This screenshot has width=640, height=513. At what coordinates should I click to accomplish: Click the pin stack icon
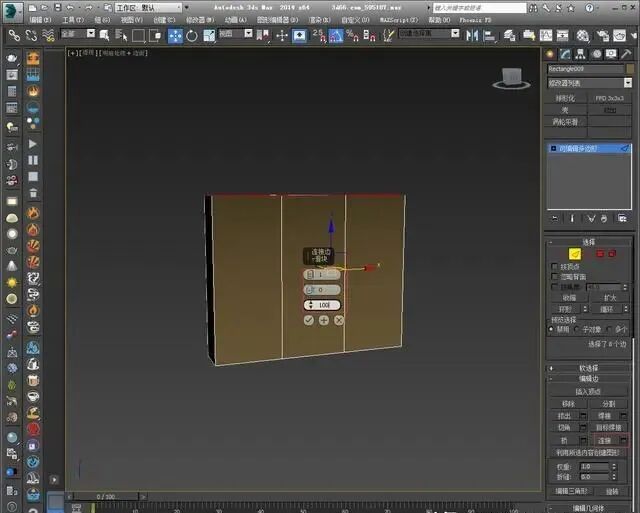click(x=554, y=219)
